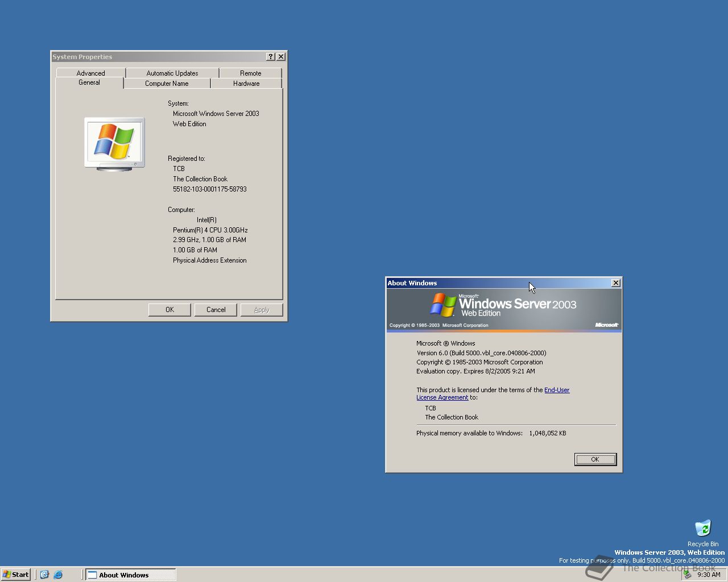
Task: Switch to the Automatic Updates tab
Action: 172,73
